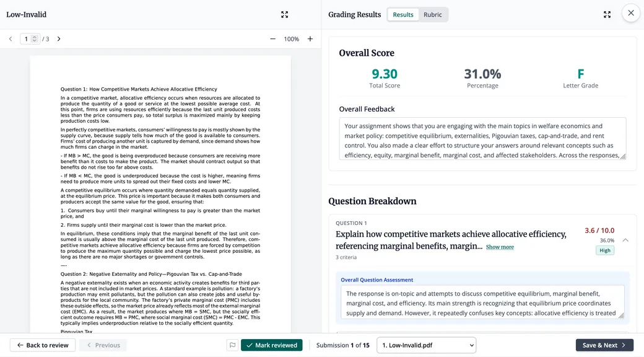The height and width of the screenshot is (357, 644).
Task: Collapse Question 1 with the chevron
Action: click(625, 240)
